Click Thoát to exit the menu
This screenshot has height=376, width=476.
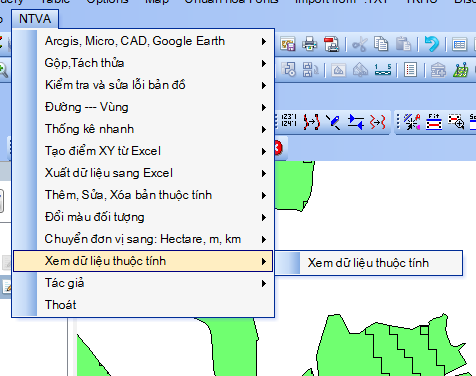[143, 305]
